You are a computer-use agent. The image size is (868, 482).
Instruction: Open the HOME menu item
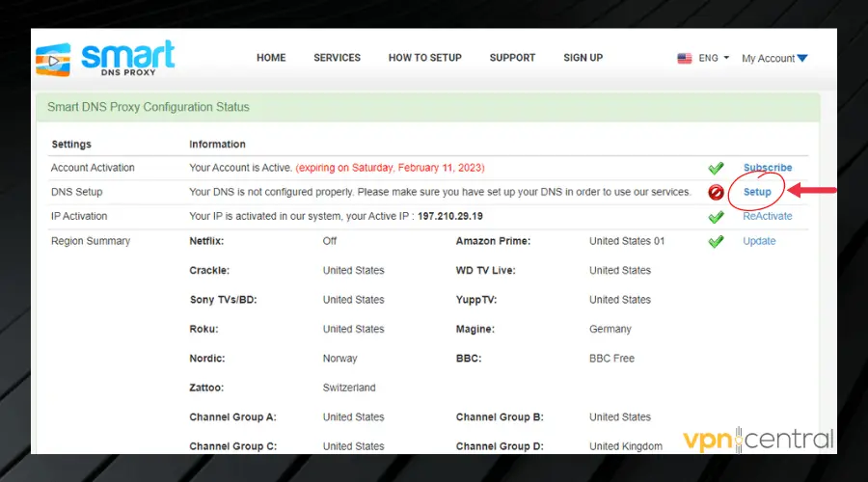coord(272,58)
